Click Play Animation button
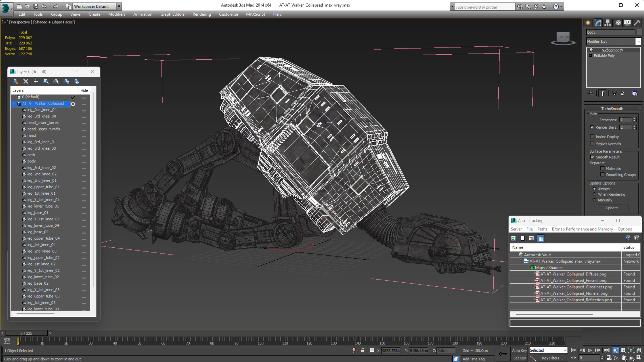This screenshot has width=644, height=362. click(x=590, y=350)
